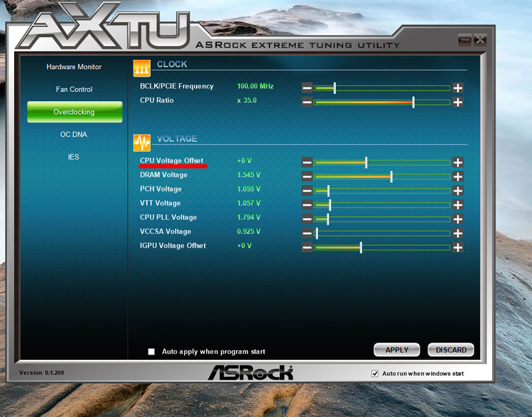Lower VCCSA Voltage using minus button
This screenshot has height=417, width=532.
307,233
